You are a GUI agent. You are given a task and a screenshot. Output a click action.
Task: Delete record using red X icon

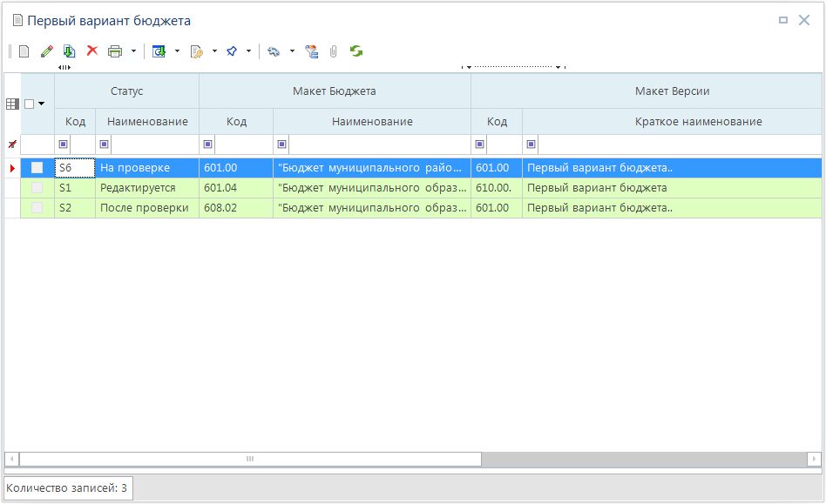point(91,51)
